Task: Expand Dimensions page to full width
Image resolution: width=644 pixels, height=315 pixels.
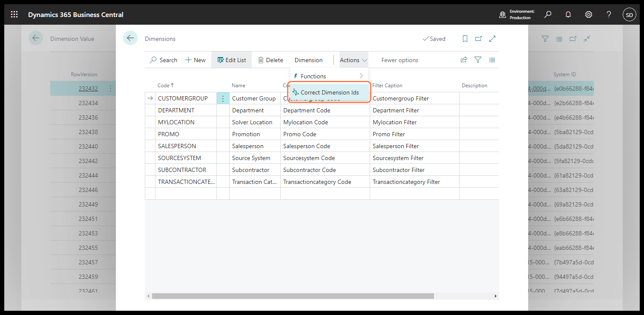Action: tap(492, 39)
